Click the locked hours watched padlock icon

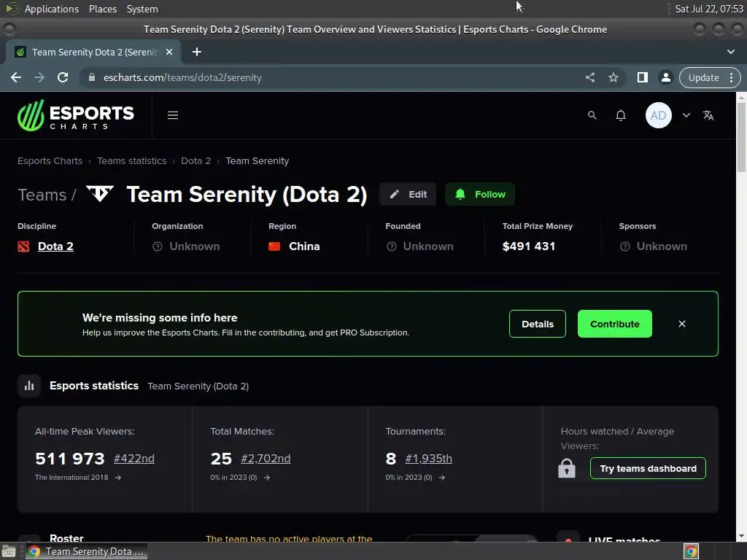pos(566,468)
